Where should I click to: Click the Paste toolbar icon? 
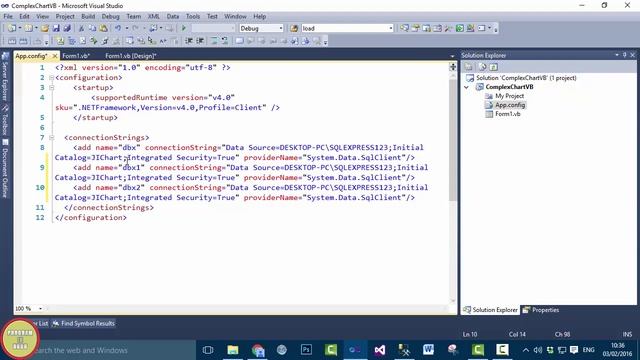pyautogui.click(x=104, y=28)
